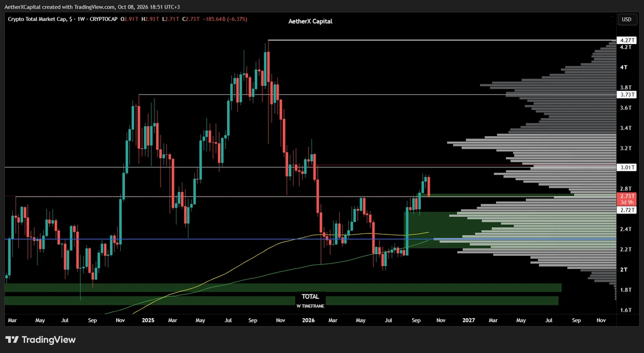Select the 2.2T price axis label

(x=625, y=249)
